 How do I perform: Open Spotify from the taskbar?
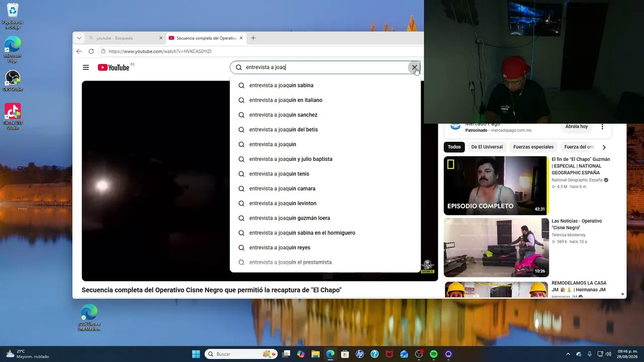(x=434, y=354)
